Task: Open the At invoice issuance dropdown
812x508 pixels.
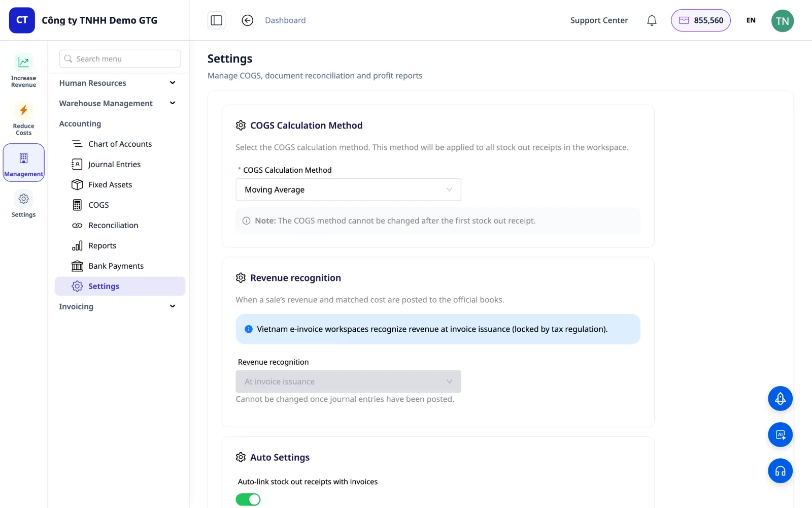Action: [348, 382]
